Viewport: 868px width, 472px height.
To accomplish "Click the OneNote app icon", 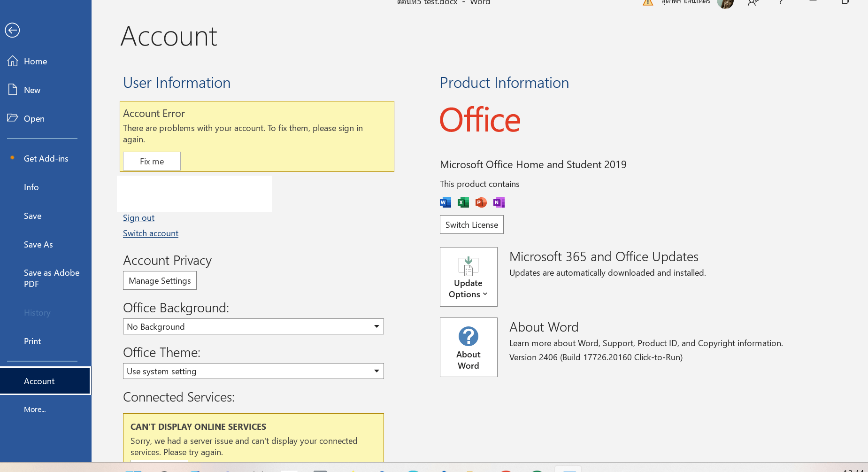I will tap(499, 202).
